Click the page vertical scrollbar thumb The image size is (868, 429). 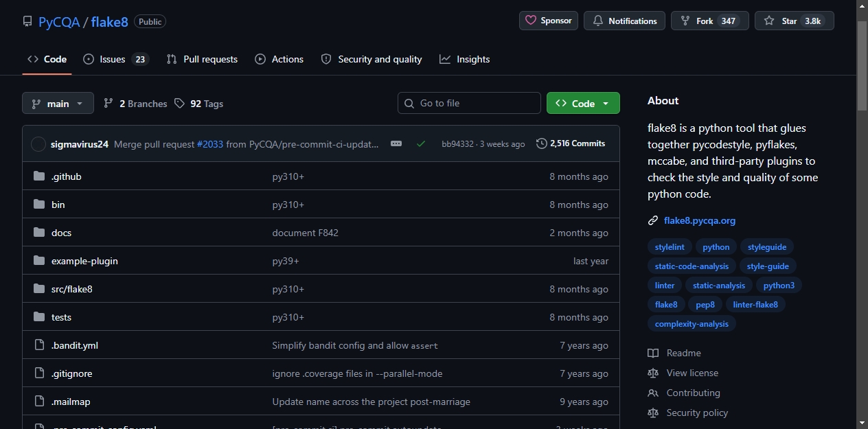(x=863, y=65)
